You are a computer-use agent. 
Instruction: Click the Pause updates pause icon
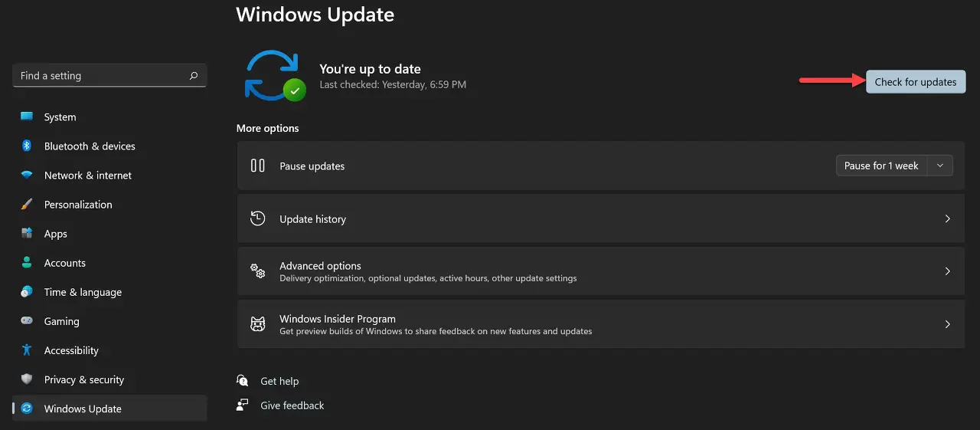(258, 166)
